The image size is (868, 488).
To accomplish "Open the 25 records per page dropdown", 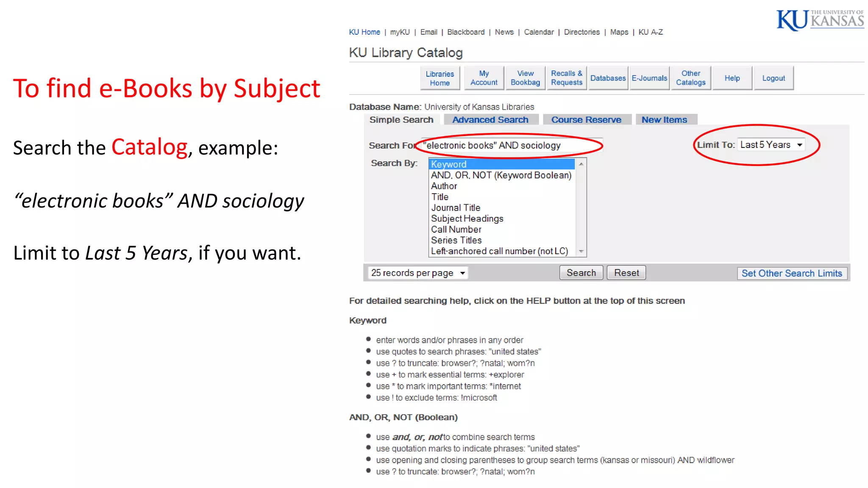I will tap(418, 273).
